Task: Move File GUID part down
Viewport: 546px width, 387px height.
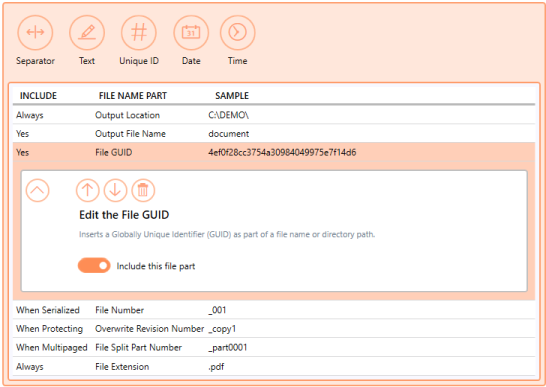Action: click(x=115, y=191)
